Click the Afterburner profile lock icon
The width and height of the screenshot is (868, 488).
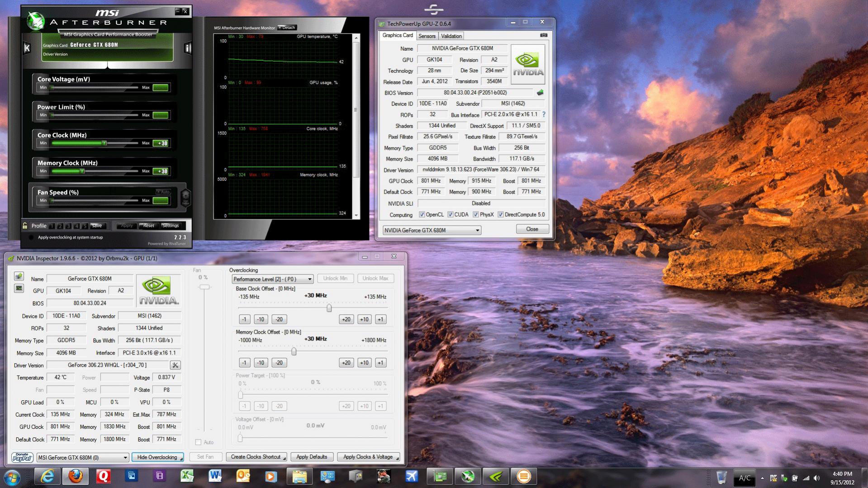(x=25, y=225)
